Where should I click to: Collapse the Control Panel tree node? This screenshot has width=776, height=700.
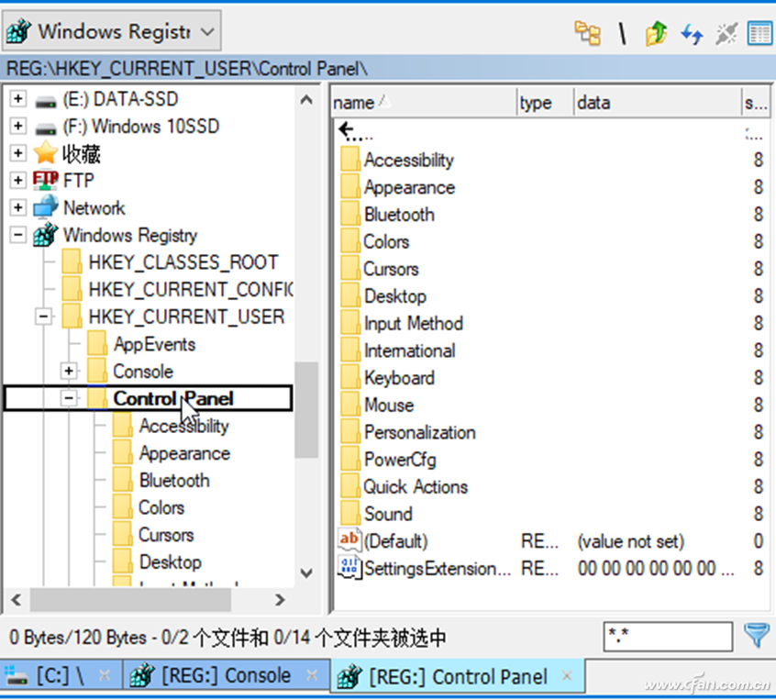(x=69, y=397)
